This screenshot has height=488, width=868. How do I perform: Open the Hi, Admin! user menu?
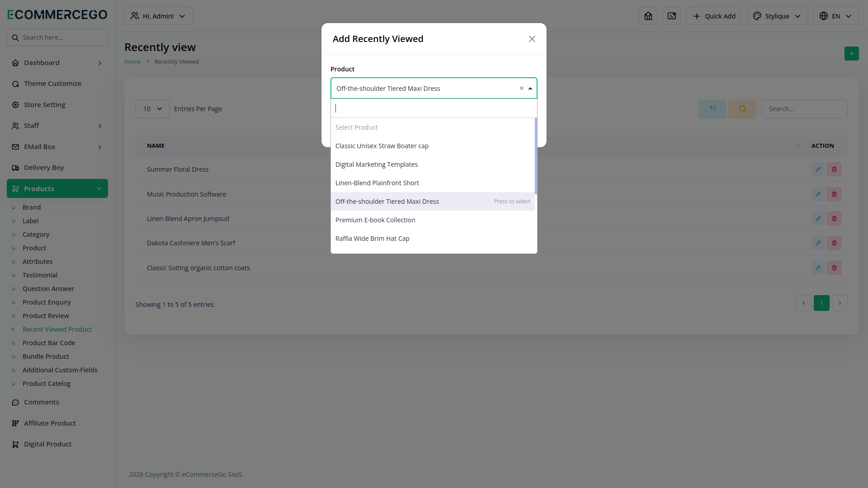[158, 16]
